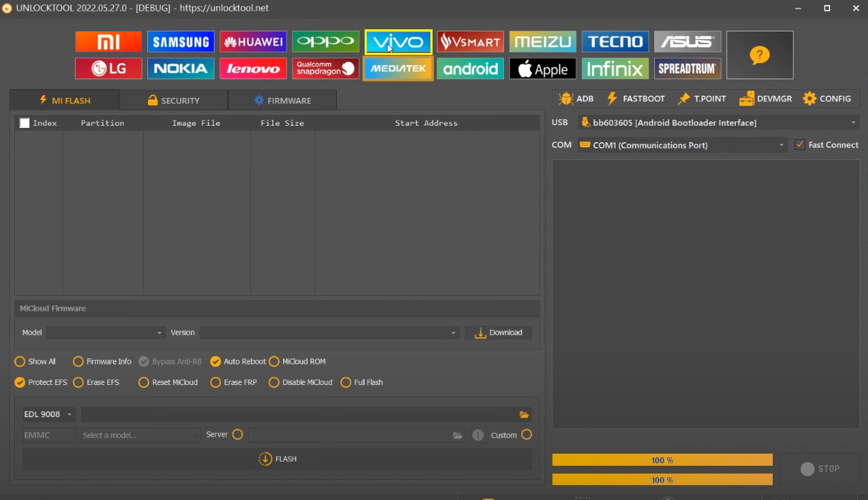Select the ASUS brand tile
868x500 pixels.
(x=688, y=41)
